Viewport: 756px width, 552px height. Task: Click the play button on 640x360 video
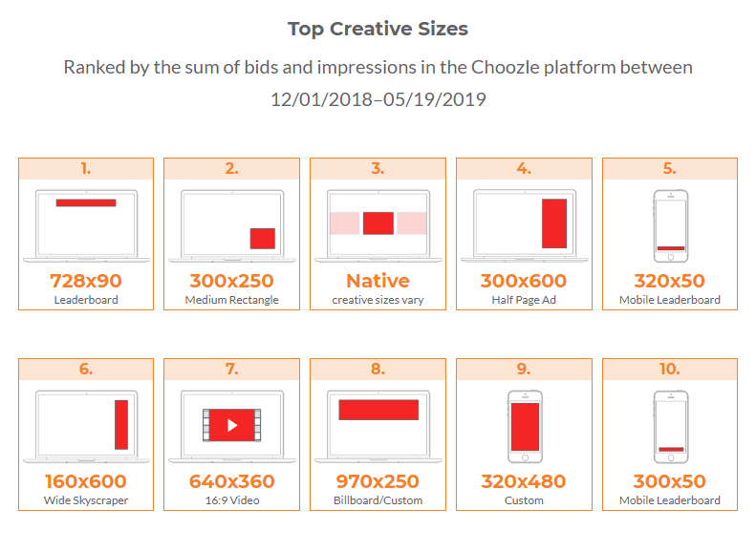(x=232, y=425)
